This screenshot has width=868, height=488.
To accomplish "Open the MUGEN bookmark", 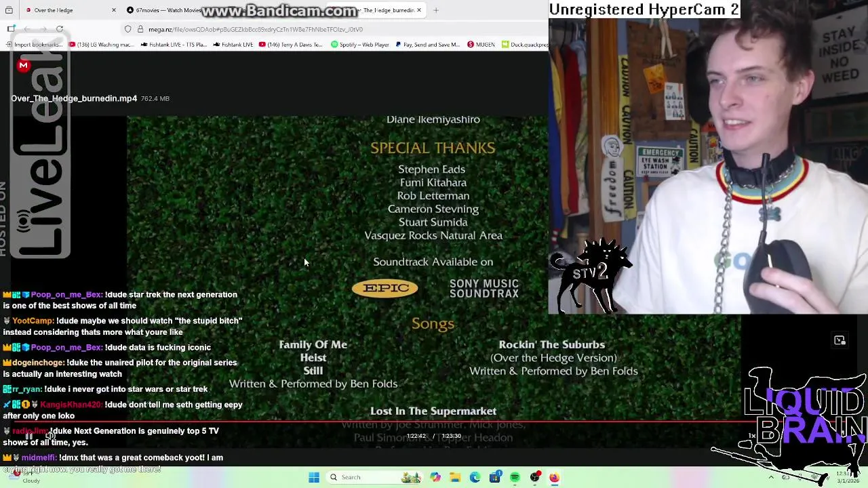I will pyautogui.click(x=481, y=45).
